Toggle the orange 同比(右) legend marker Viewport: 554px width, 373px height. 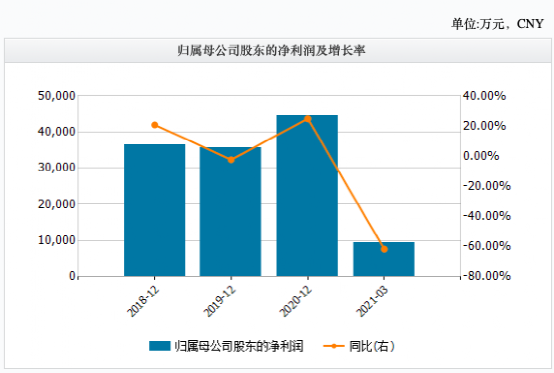pos(334,346)
